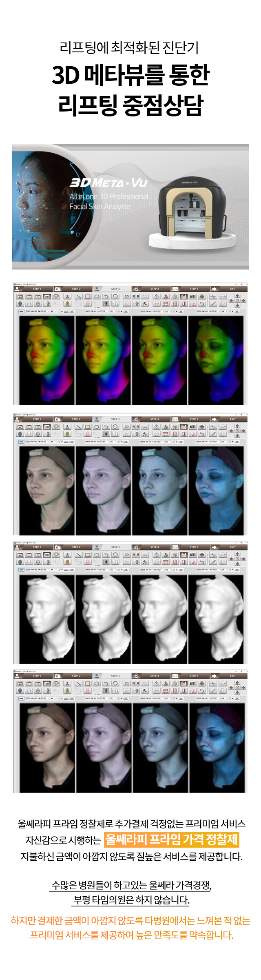The width and height of the screenshot is (261, 980).
Task: Click the floppy disk save icon in heatmap window
Action: coord(184,296)
